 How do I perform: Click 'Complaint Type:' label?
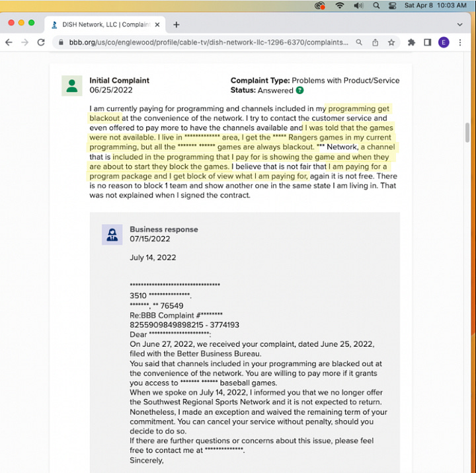260,81
